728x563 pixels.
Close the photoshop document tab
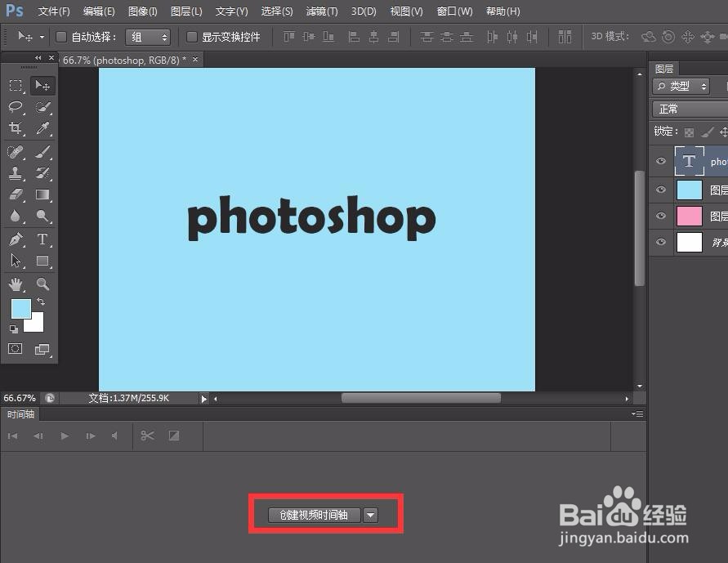click(x=195, y=60)
